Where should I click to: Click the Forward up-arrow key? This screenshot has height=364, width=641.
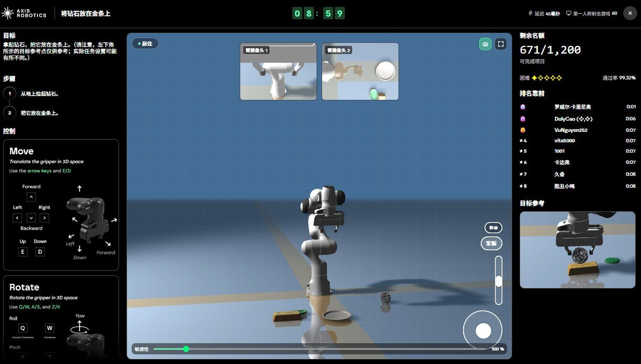(31, 197)
